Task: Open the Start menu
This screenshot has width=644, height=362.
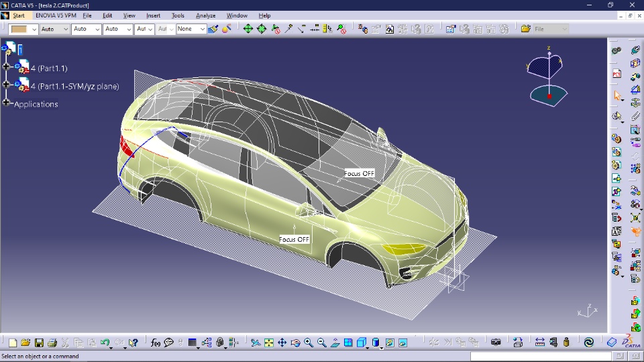Action: (19, 15)
